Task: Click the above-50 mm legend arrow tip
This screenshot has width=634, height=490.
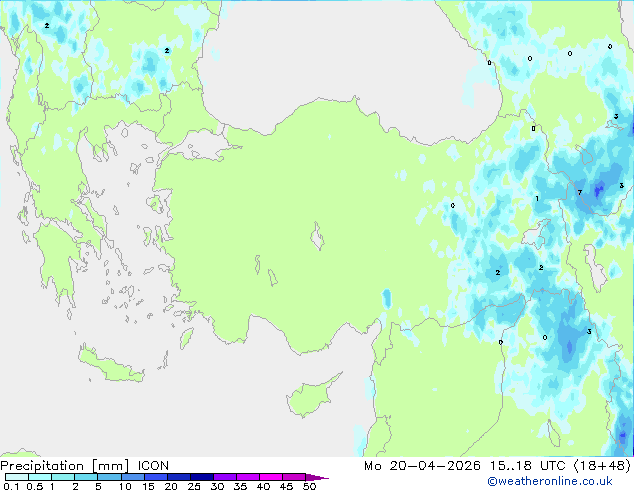Action: [317, 477]
